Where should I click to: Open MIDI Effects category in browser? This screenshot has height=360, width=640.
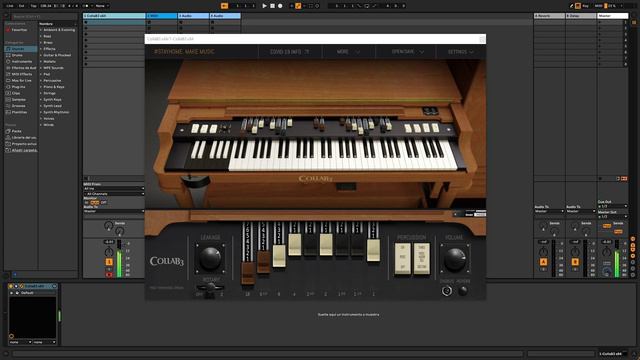click(x=20, y=74)
